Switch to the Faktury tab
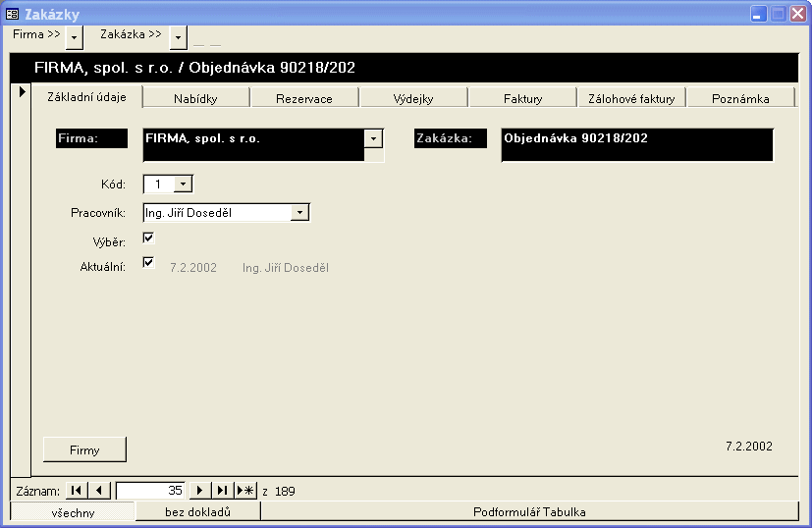The image size is (812, 528). coord(522,98)
